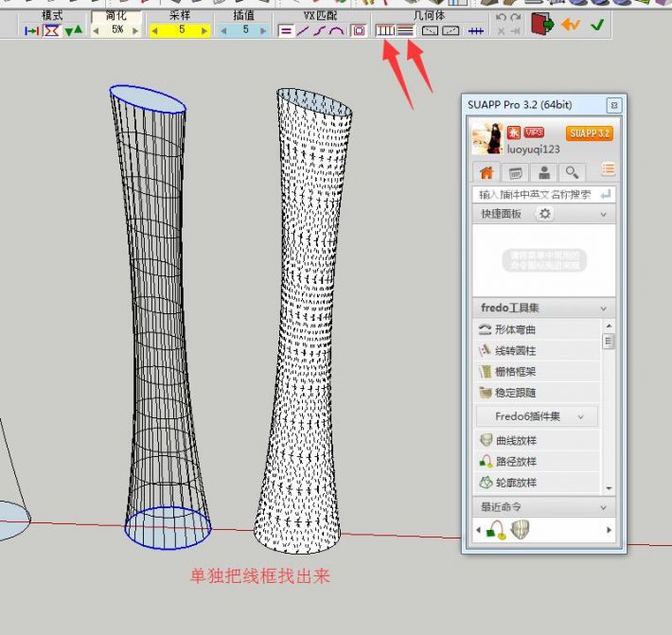Click recent command curve-loft icon
The image size is (672, 635).
(520, 530)
